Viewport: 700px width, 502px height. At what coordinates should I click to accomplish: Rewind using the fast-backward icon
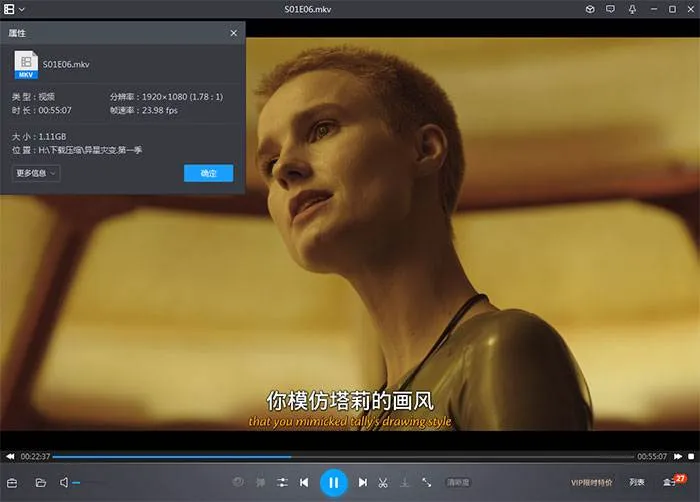point(10,456)
